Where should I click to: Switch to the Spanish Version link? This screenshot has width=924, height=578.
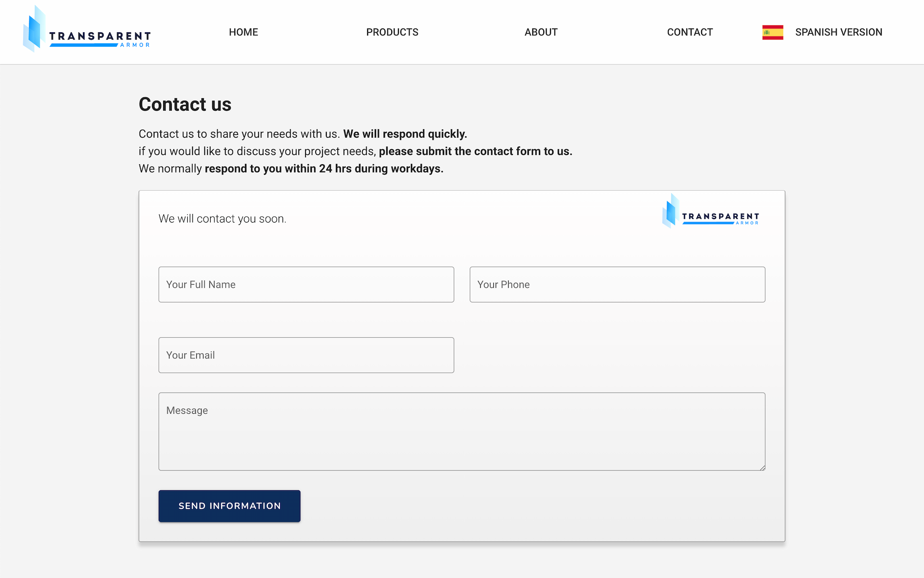click(x=838, y=32)
